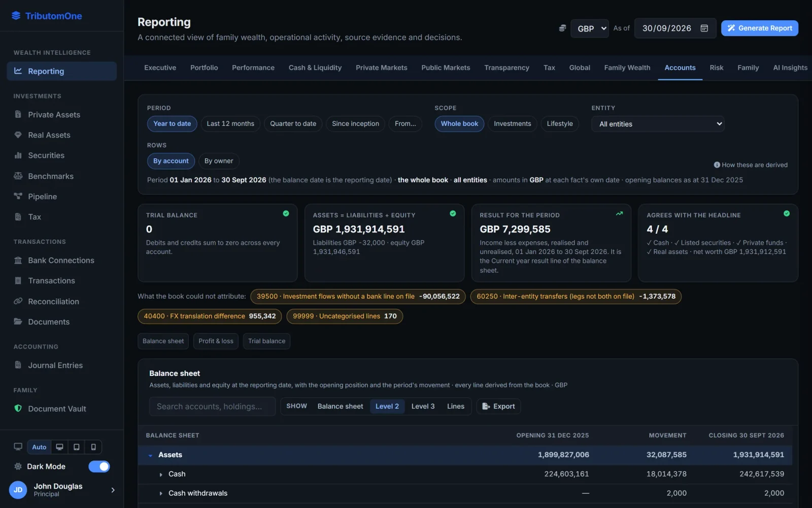Open Securities from the sidebar

point(61,155)
